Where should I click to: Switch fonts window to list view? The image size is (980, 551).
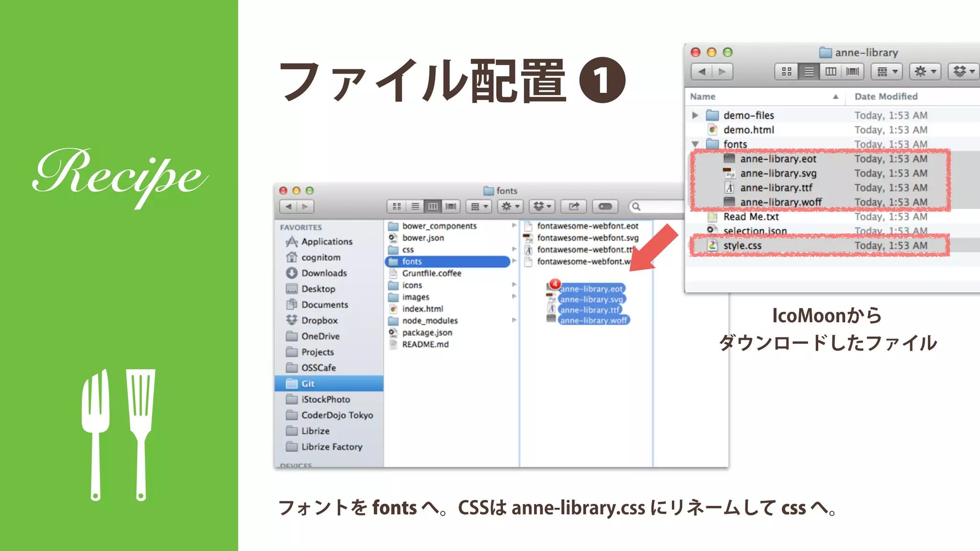pyautogui.click(x=415, y=207)
